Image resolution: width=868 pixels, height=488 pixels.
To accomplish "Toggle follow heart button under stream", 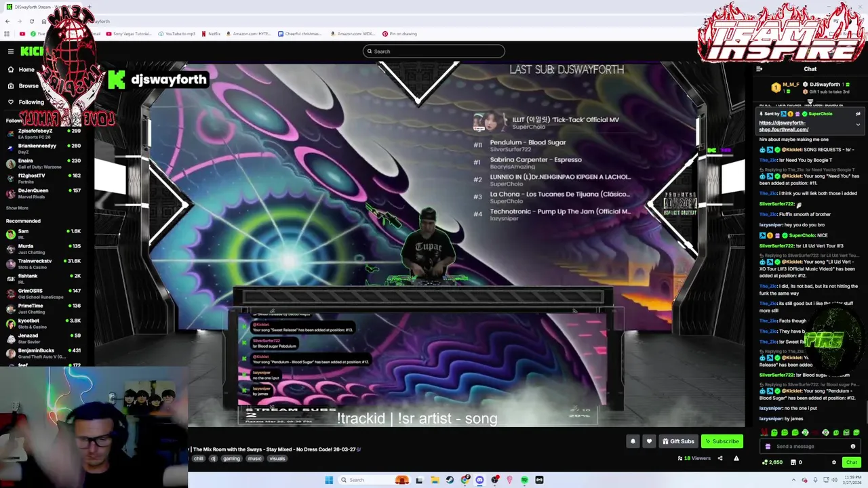I will 649,441.
